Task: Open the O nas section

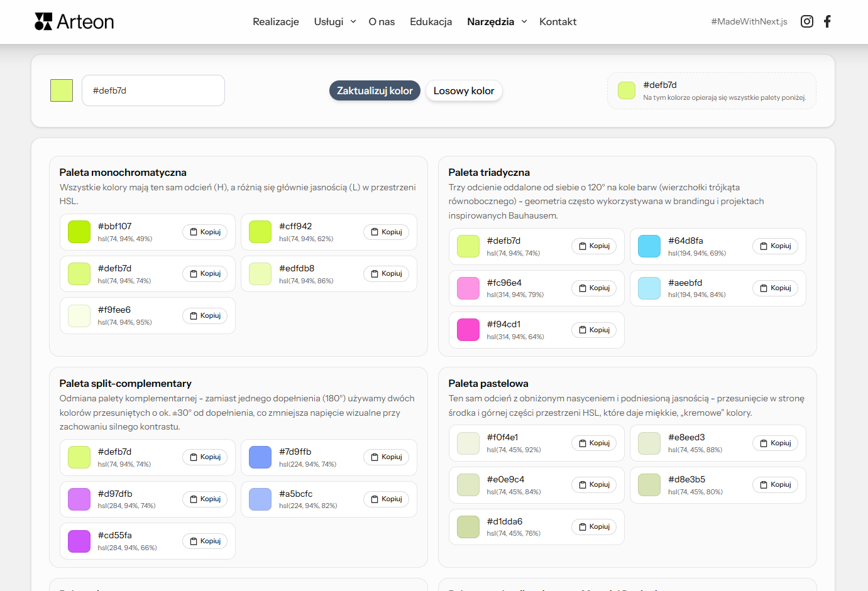Action: pyautogui.click(x=382, y=21)
